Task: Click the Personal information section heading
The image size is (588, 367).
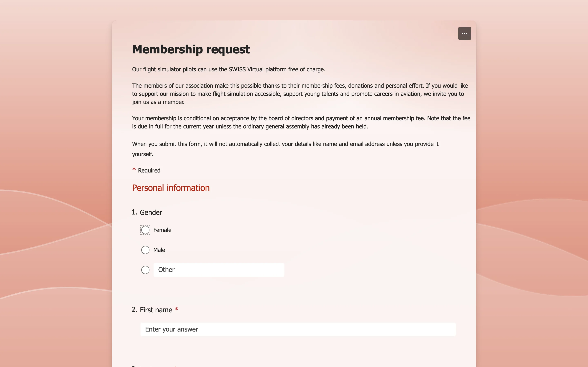Action: point(170,188)
